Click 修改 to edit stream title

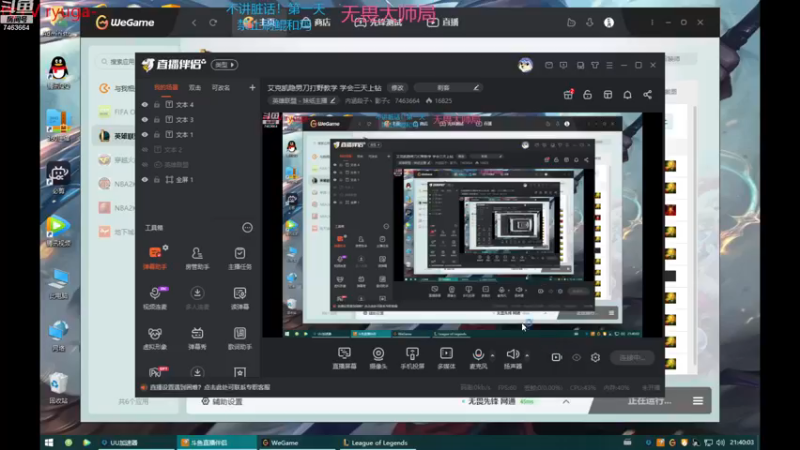(x=397, y=88)
